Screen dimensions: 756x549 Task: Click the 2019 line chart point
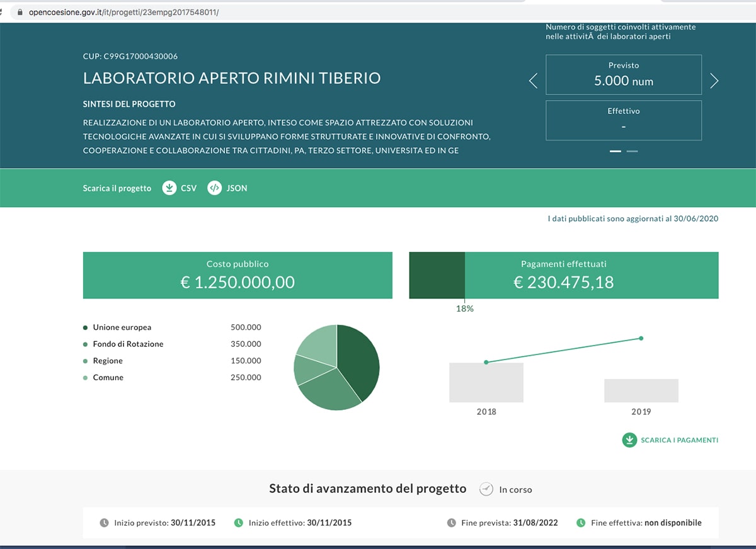[x=641, y=338]
